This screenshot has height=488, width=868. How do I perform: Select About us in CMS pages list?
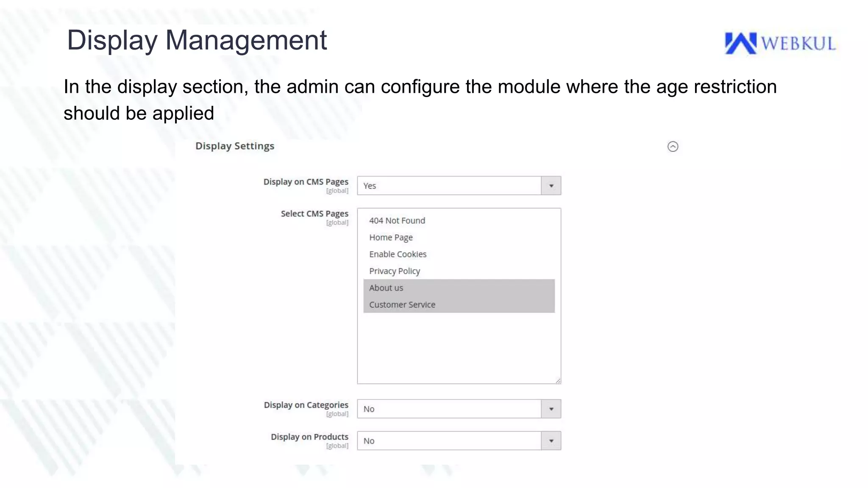pyautogui.click(x=459, y=288)
